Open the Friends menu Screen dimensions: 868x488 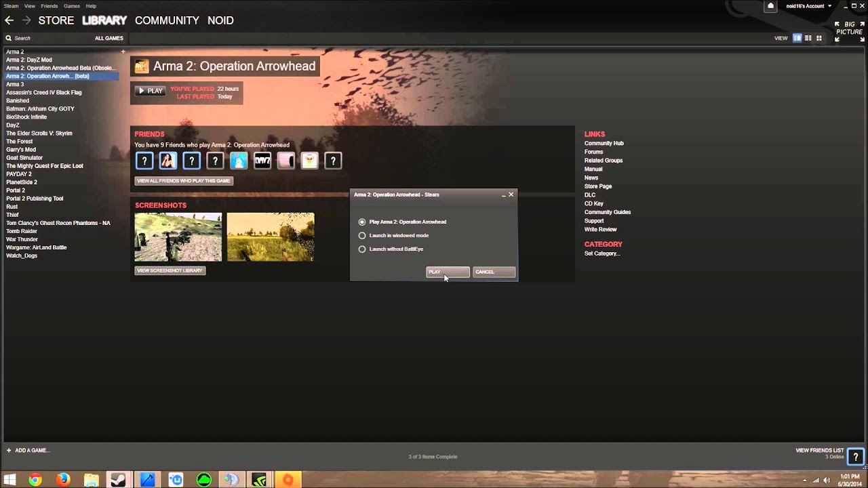click(50, 6)
